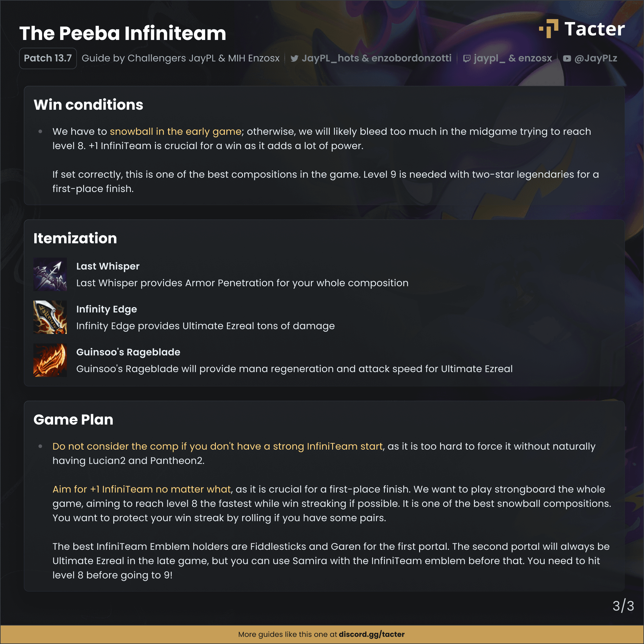This screenshot has width=644, height=644.
Task: Click the "Aim for +1 InfiniTeam" highlighted text
Action: (103, 489)
